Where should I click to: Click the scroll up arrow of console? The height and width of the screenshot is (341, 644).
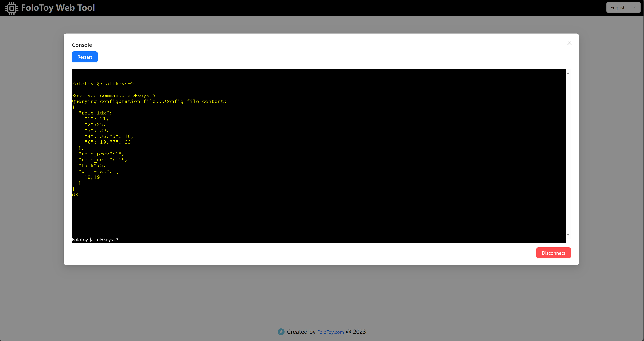(568, 73)
